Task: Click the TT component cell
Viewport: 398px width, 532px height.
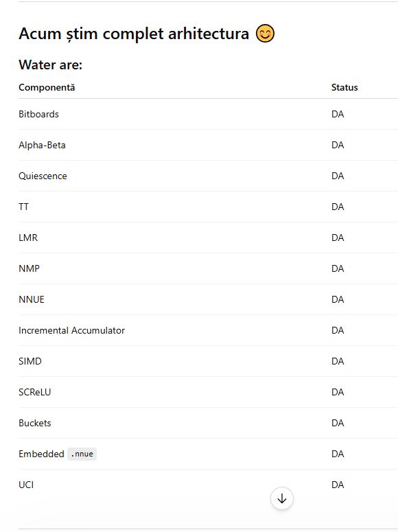Action: pyautogui.click(x=24, y=207)
